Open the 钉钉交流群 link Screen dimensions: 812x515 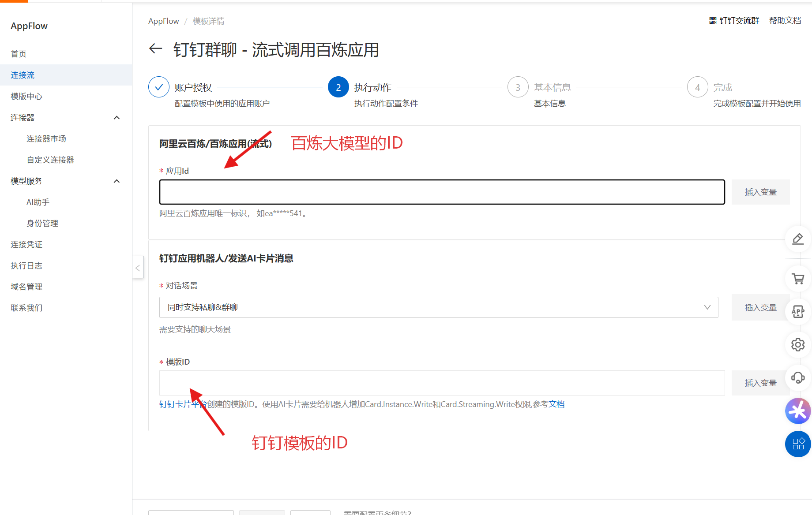pos(739,21)
